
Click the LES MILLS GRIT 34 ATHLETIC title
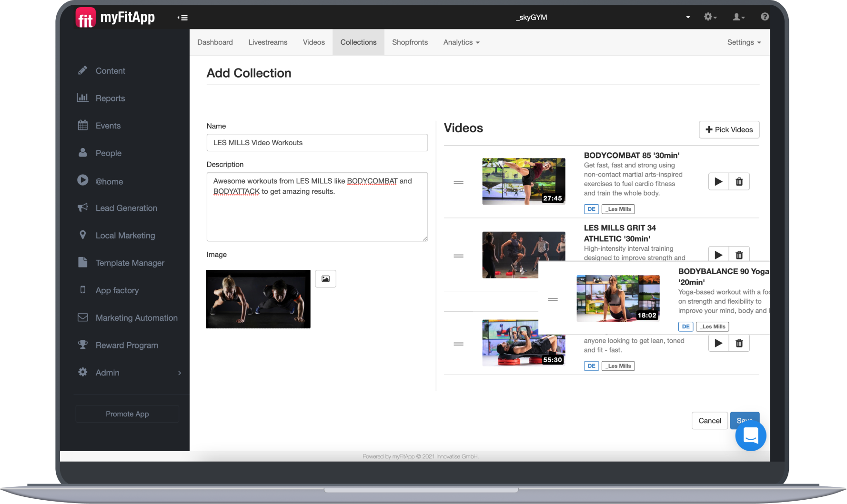click(620, 233)
